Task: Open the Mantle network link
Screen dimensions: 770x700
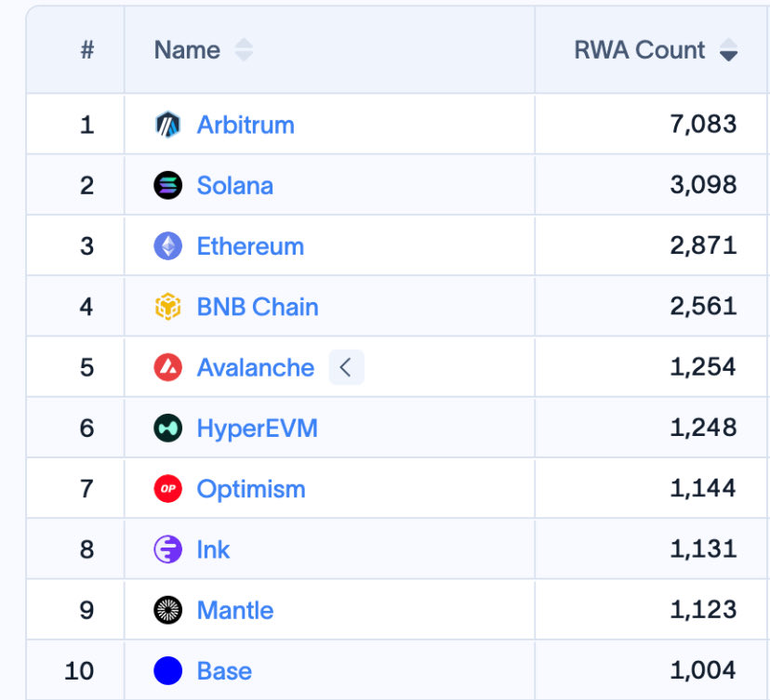Action: pyautogui.click(x=235, y=610)
